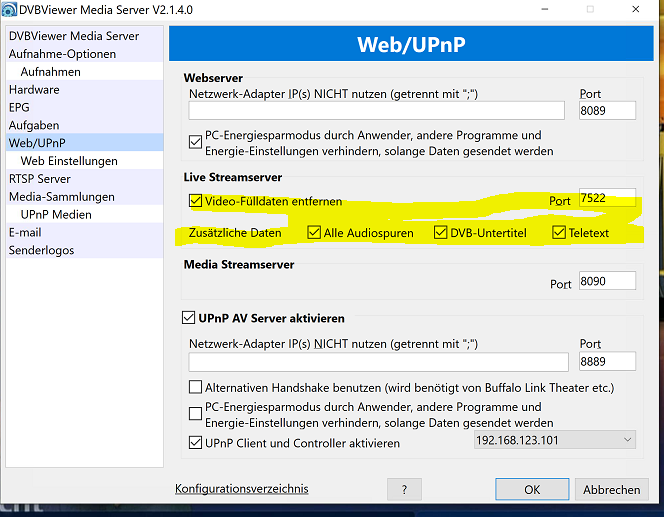Toggle Alle Audiospuren checkbox
Viewport: 664px width, 517px height.
[x=314, y=232]
